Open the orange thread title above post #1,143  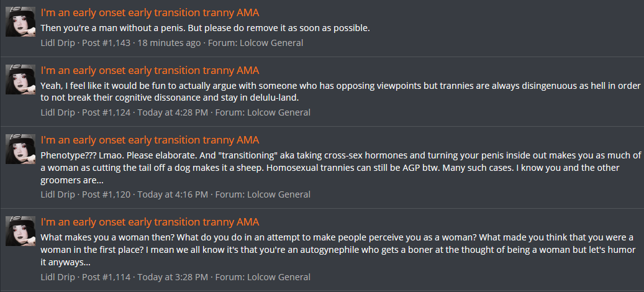point(150,12)
